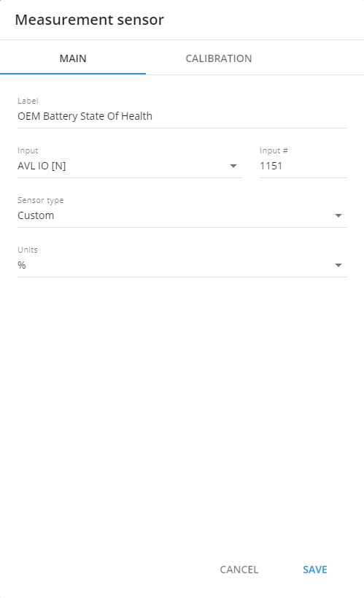The width and height of the screenshot is (364, 598).
Task: Click the Input # caption text
Action: (274, 150)
